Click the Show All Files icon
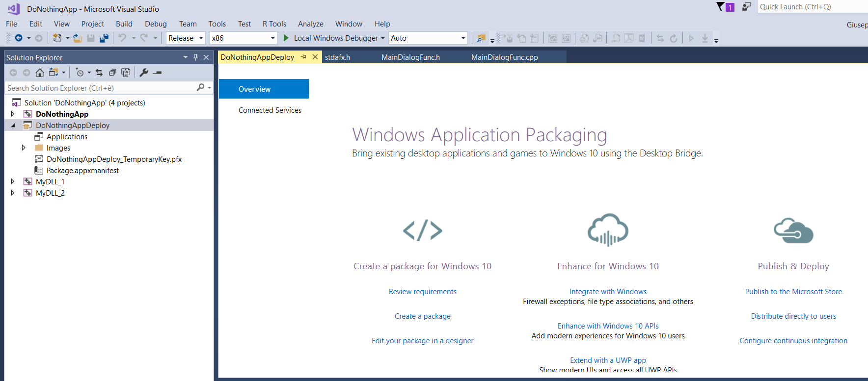 (126, 73)
